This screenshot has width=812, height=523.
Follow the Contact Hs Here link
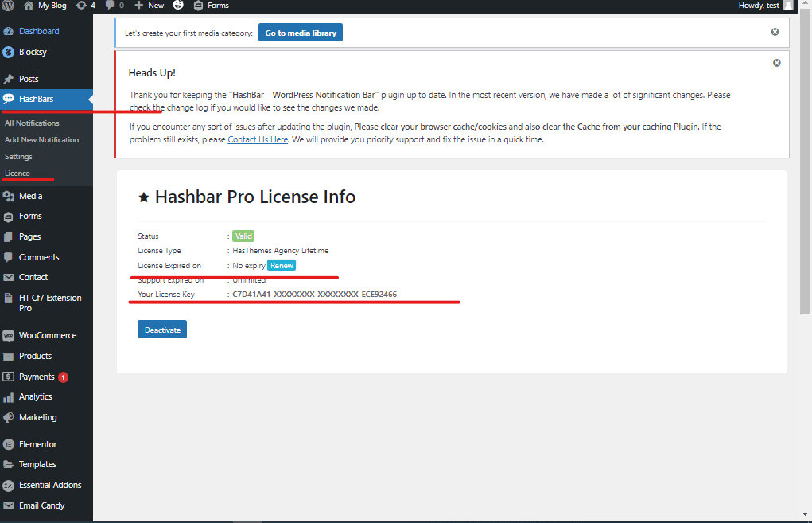(x=258, y=139)
